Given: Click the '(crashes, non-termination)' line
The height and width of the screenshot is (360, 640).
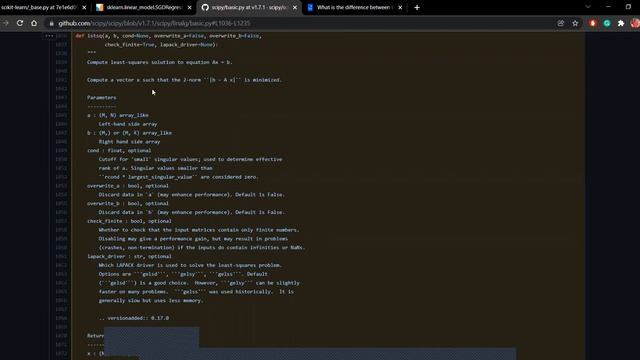Looking at the screenshot, I should (x=202, y=248).
